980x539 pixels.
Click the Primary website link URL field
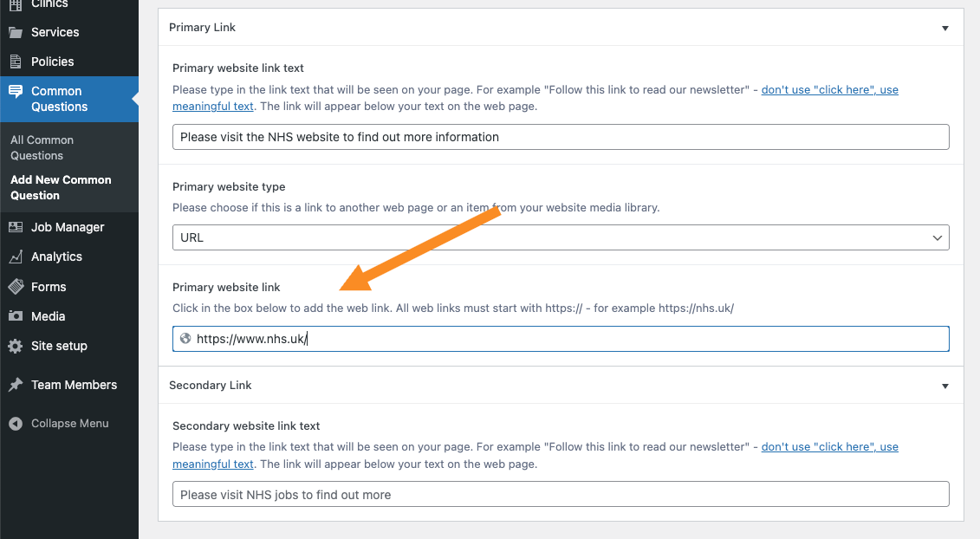(x=561, y=338)
